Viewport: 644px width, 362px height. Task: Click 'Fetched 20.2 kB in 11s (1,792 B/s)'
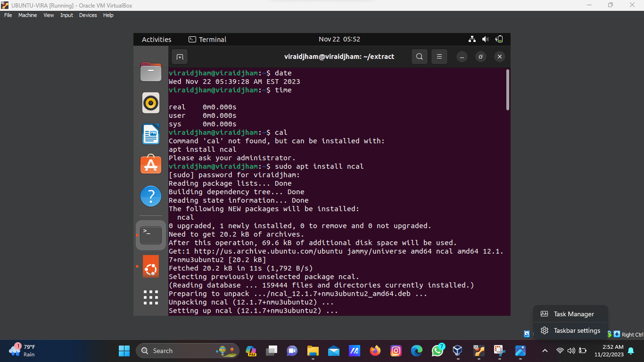point(240,268)
